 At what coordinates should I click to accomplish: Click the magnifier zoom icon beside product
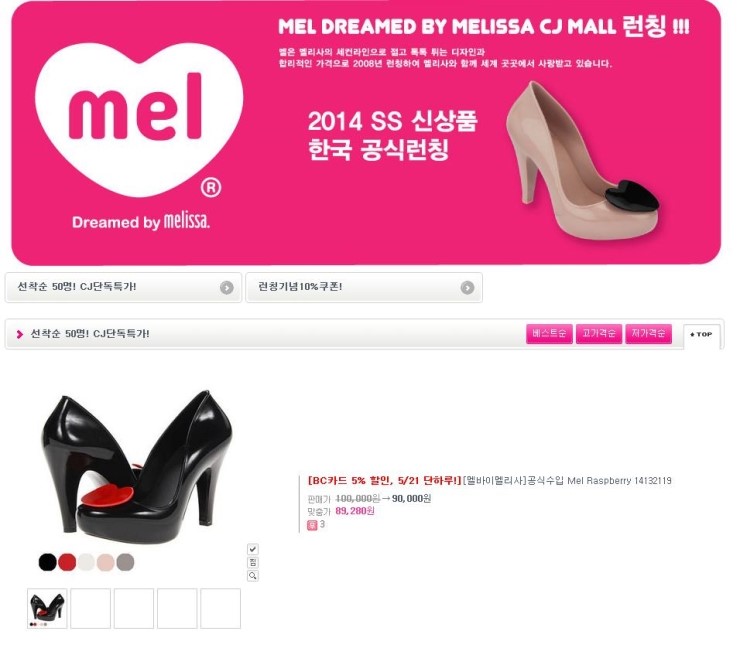click(x=253, y=575)
